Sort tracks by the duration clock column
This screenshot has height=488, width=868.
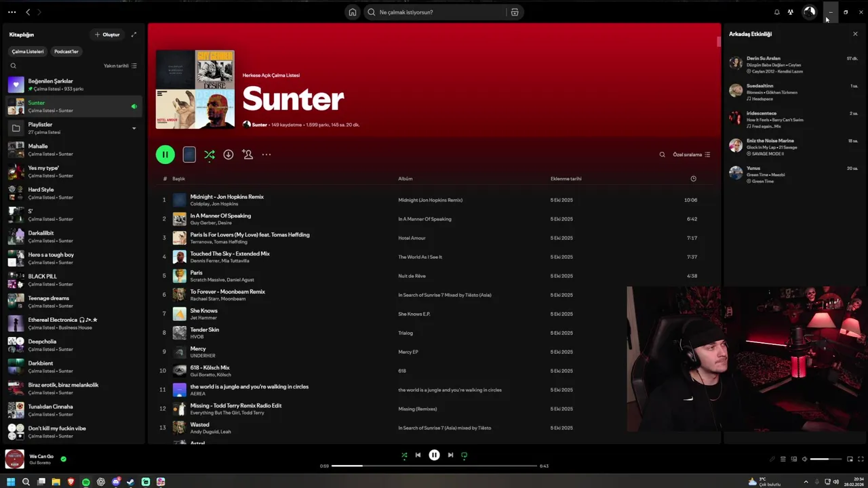(693, 179)
